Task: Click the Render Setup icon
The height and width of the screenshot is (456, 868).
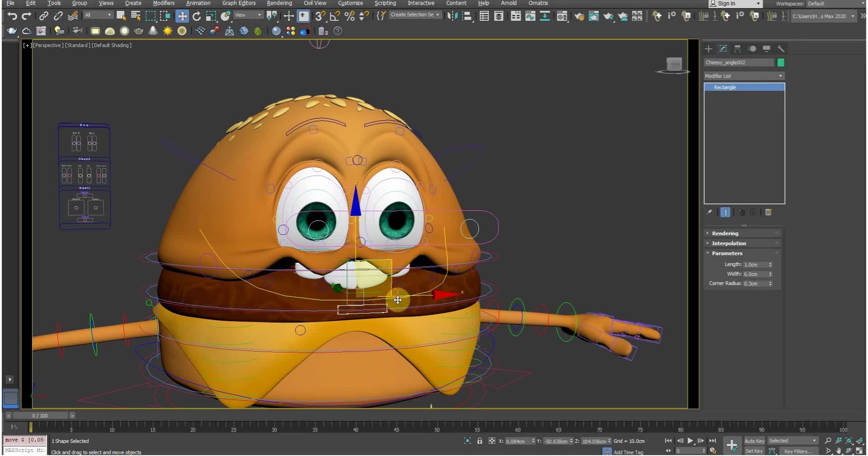Action: (x=579, y=16)
